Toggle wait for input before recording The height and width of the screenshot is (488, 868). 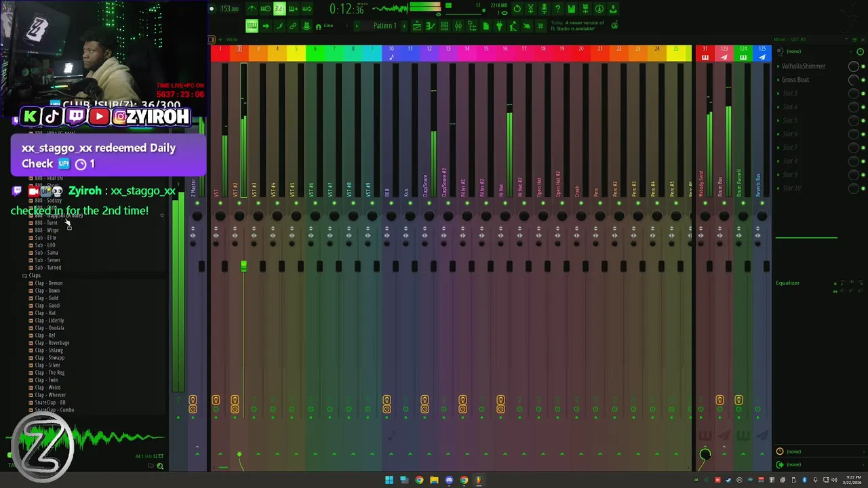(266, 9)
